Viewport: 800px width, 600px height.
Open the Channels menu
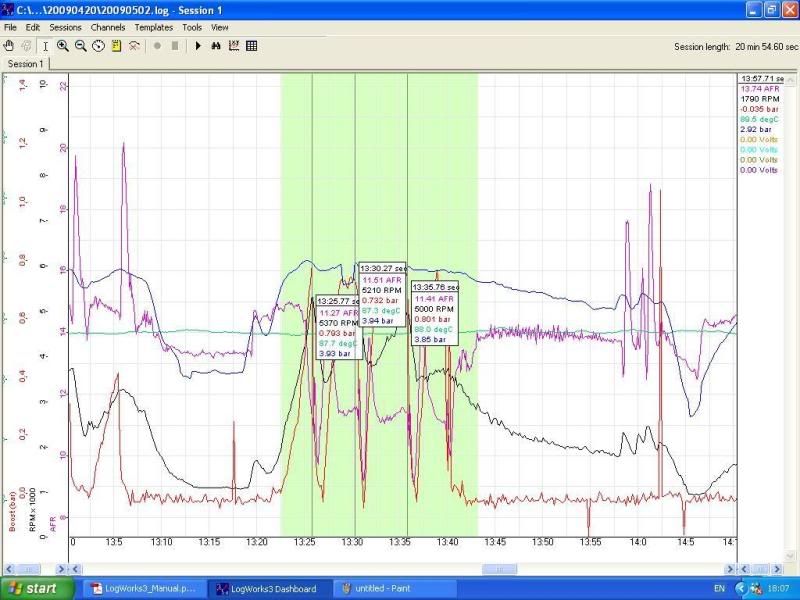click(x=108, y=27)
